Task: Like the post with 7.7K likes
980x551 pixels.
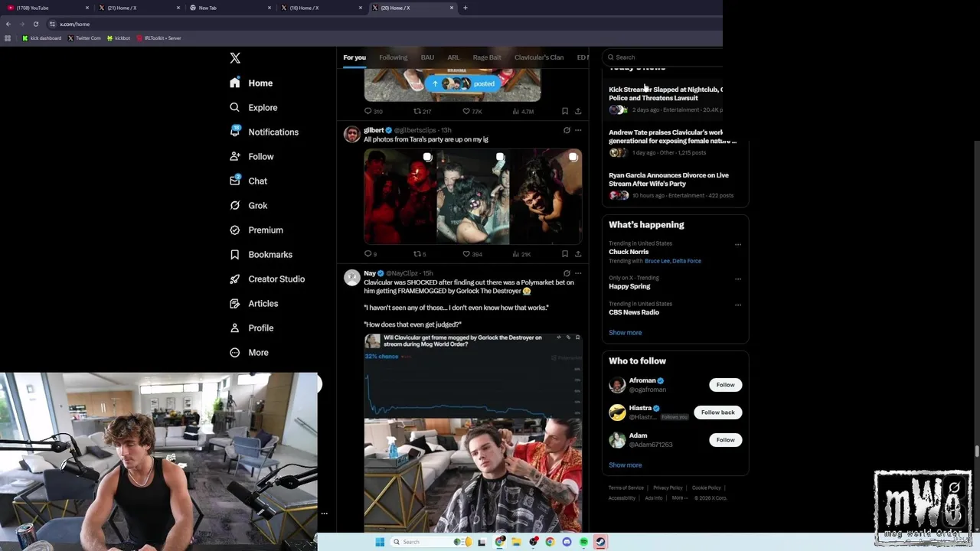Action: click(472, 111)
